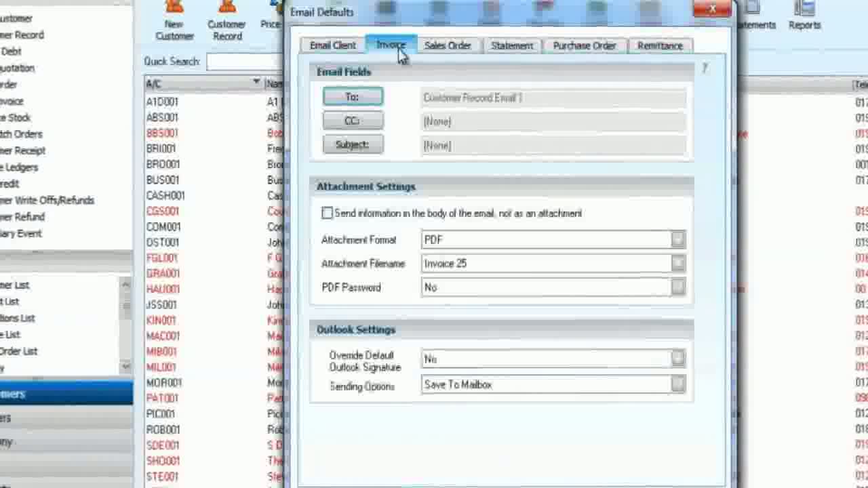This screenshot has height=488, width=868.
Task: Select customer row ABS001
Action: [162, 117]
